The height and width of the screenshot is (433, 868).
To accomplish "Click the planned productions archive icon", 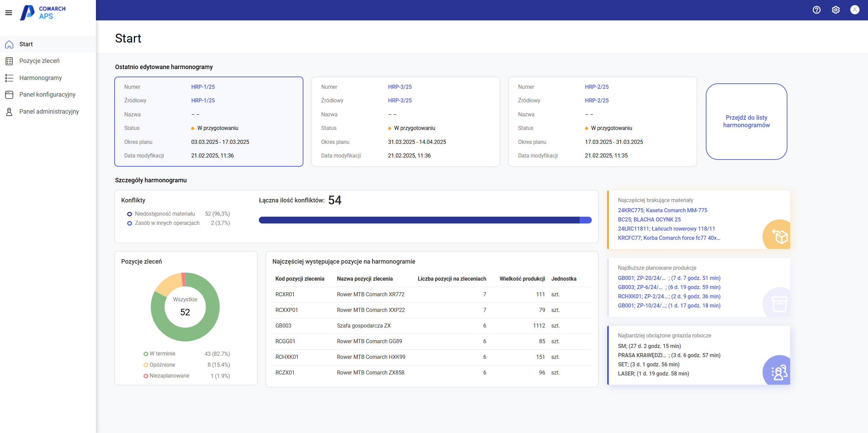I will point(780,304).
